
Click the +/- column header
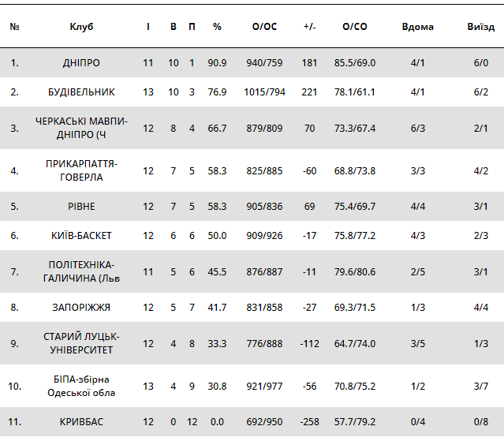[x=309, y=27]
